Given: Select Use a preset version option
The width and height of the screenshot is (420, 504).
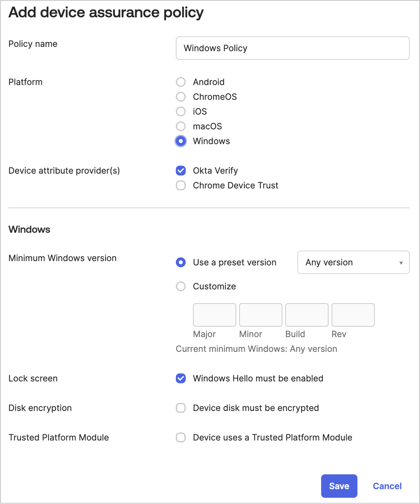Looking at the screenshot, I should 181,262.
